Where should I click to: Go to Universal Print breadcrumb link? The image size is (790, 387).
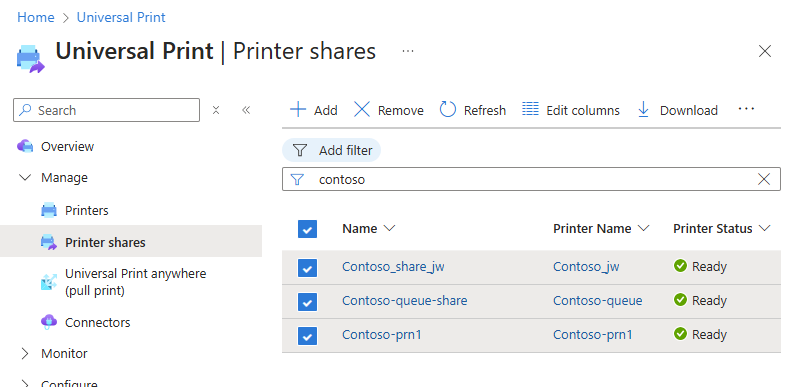point(121,17)
